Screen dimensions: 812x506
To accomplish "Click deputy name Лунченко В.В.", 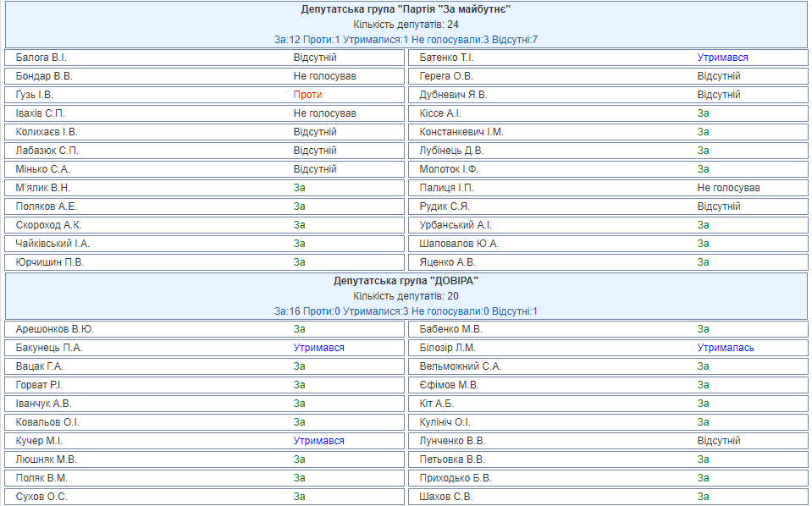I will click(452, 441).
